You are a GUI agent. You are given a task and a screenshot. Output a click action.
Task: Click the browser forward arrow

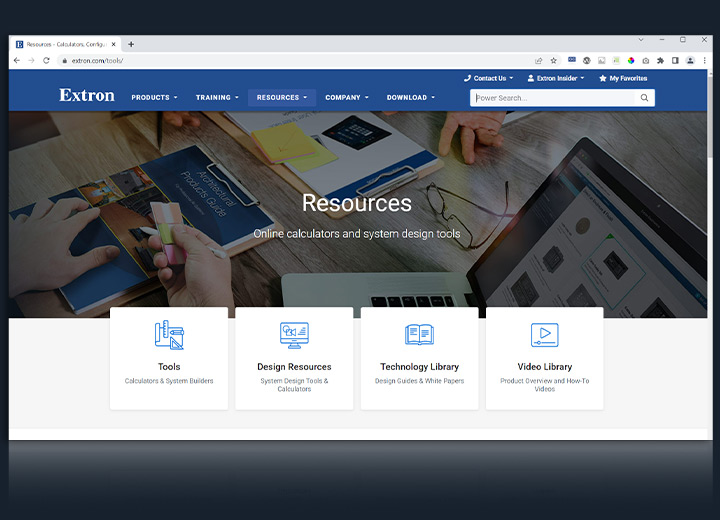[x=31, y=60]
